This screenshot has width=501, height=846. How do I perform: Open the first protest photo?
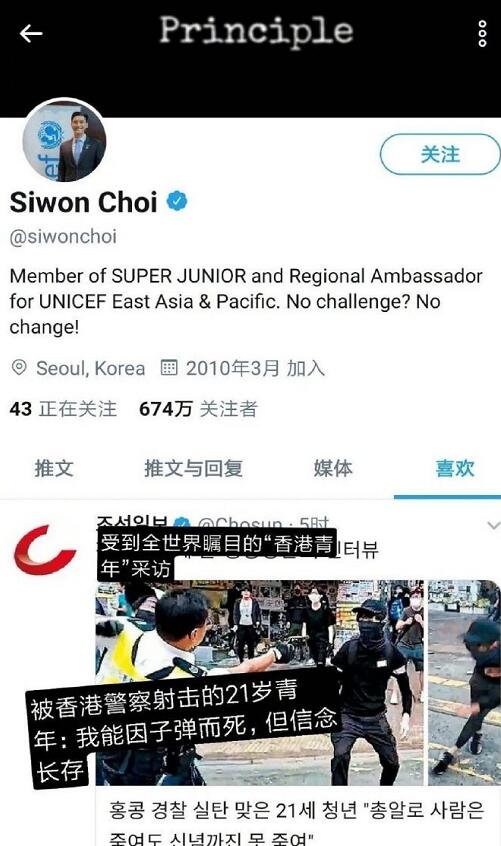click(259, 683)
